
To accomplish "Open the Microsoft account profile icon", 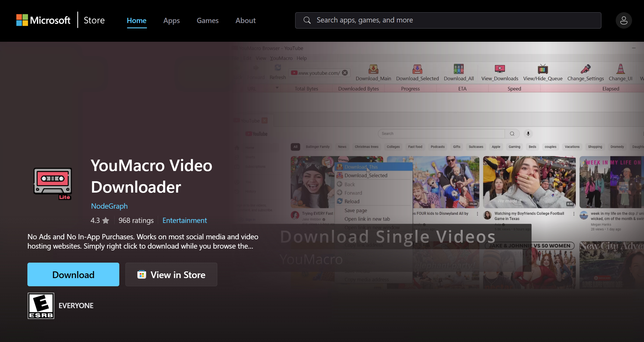I will point(624,20).
